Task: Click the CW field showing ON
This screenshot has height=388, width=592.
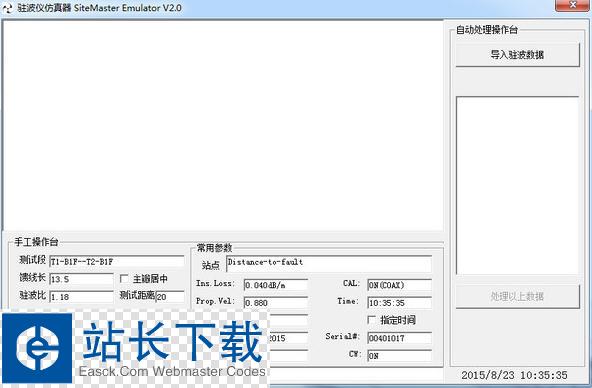Action: pos(399,356)
